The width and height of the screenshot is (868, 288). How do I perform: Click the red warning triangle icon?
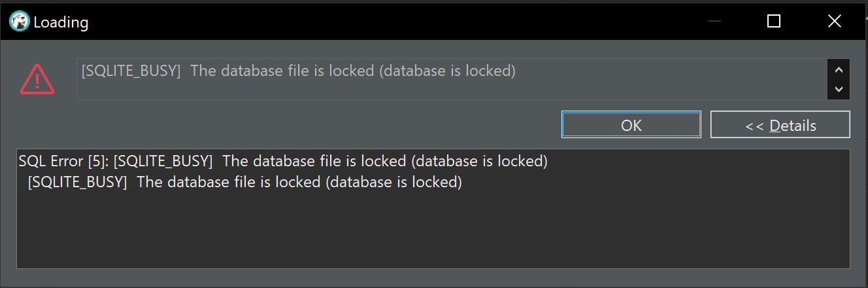tap(37, 79)
